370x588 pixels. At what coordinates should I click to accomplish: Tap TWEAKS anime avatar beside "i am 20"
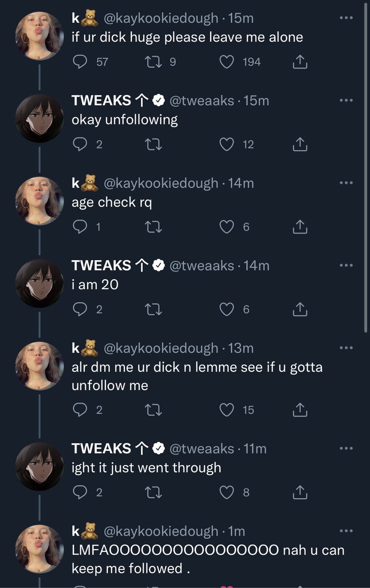(39, 284)
